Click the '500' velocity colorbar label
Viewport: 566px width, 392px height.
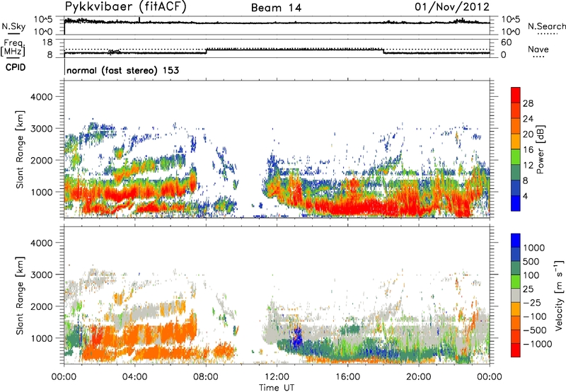tap(531, 261)
